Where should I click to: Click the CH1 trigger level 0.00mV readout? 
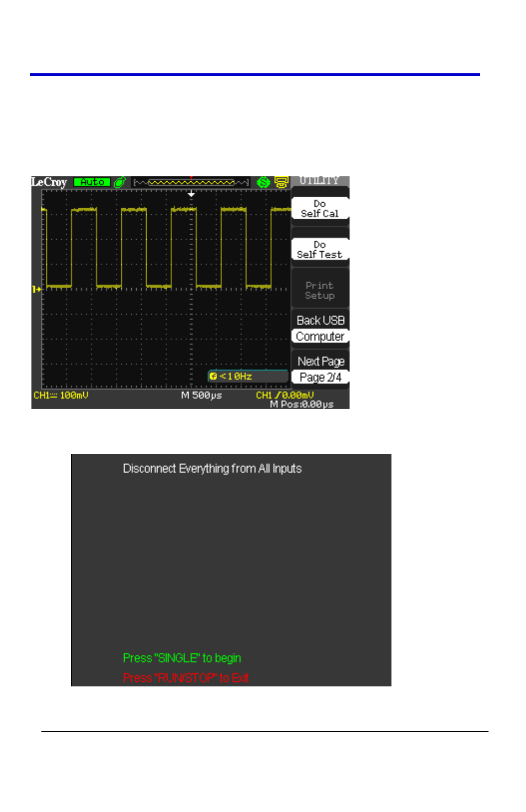[285, 395]
